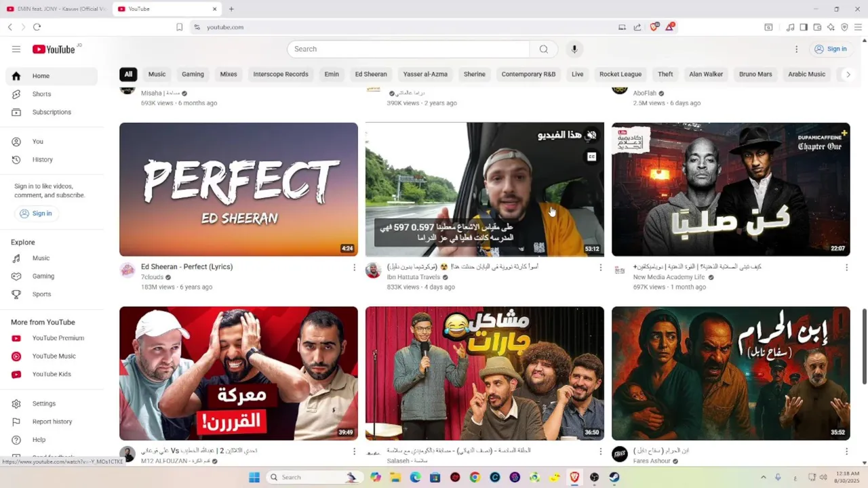Open History from the sidebar
Image resolution: width=868 pixels, height=488 pixels.
[52, 159]
